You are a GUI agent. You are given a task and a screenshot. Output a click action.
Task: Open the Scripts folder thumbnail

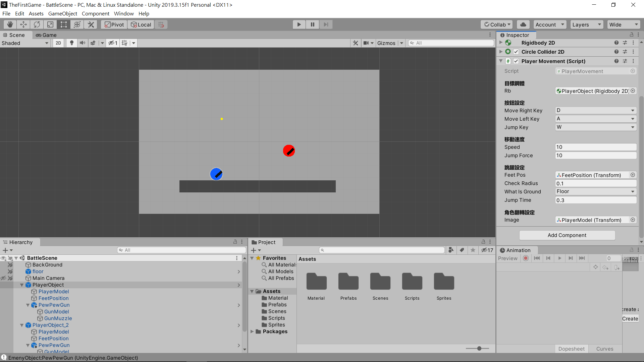412,286
